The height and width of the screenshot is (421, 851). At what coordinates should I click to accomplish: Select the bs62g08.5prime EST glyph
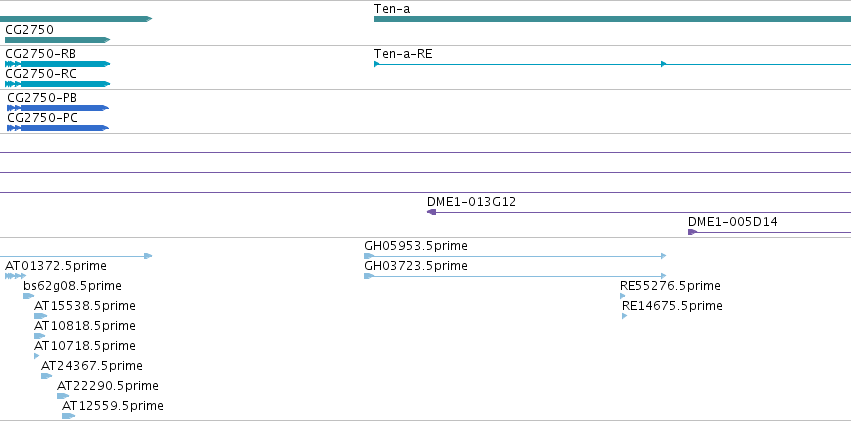coord(28,296)
